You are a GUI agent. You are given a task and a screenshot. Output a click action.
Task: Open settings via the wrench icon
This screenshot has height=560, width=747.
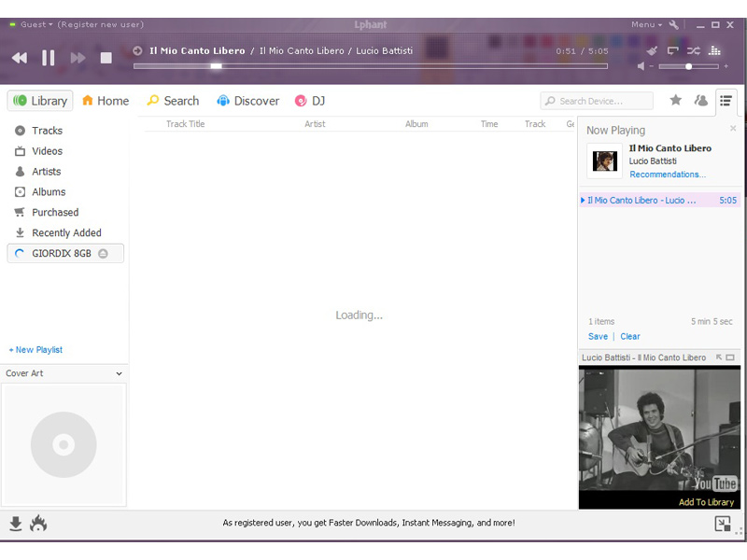[x=674, y=24]
